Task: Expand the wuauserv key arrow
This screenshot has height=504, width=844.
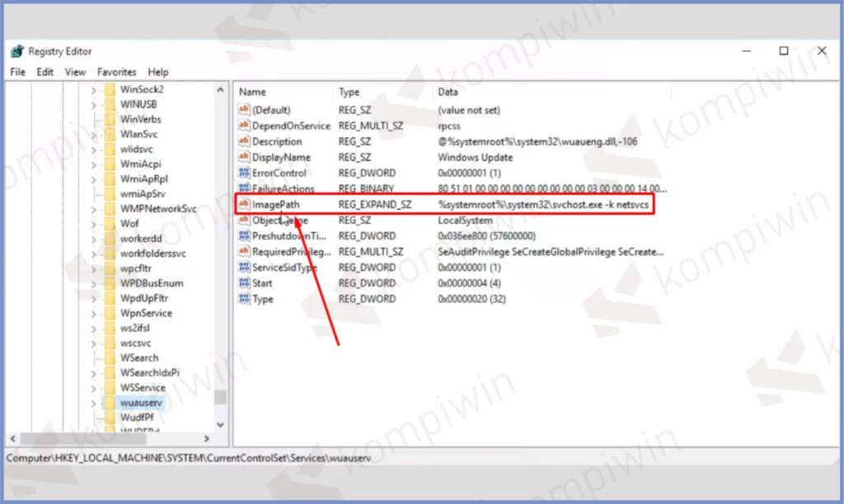Action: click(93, 403)
